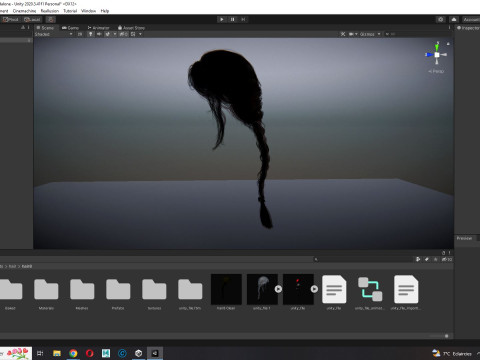This screenshot has width=480, height=360.
Task: Open the Reallusion menu
Action: [x=50, y=11]
